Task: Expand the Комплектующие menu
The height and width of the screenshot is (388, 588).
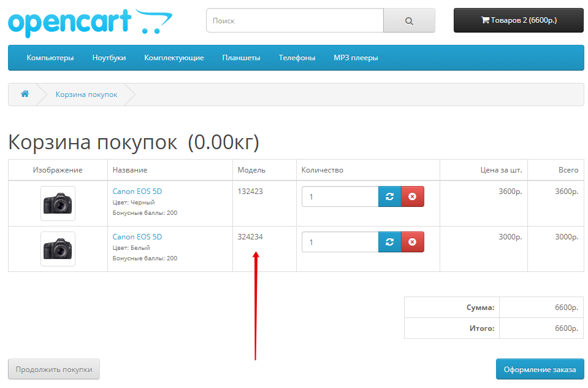Action: [174, 58]
